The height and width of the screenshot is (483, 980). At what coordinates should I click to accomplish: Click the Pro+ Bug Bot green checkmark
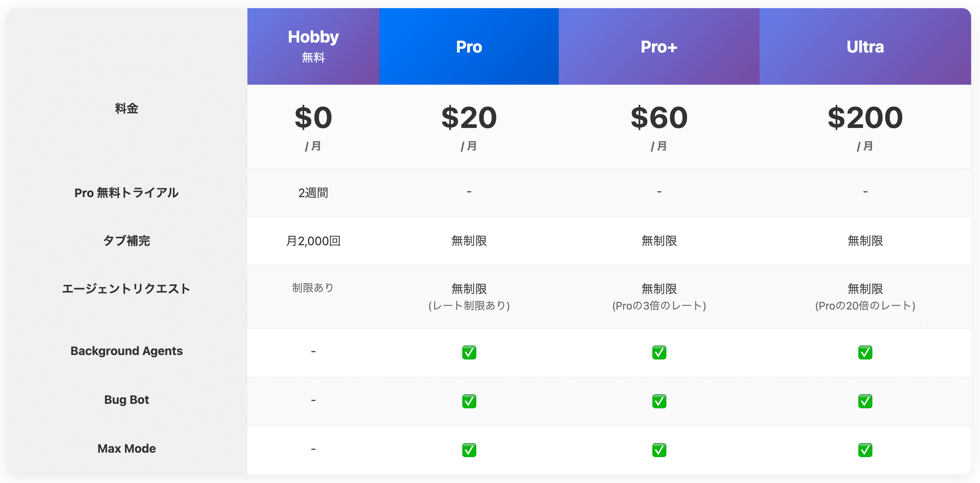click(659, 401)
